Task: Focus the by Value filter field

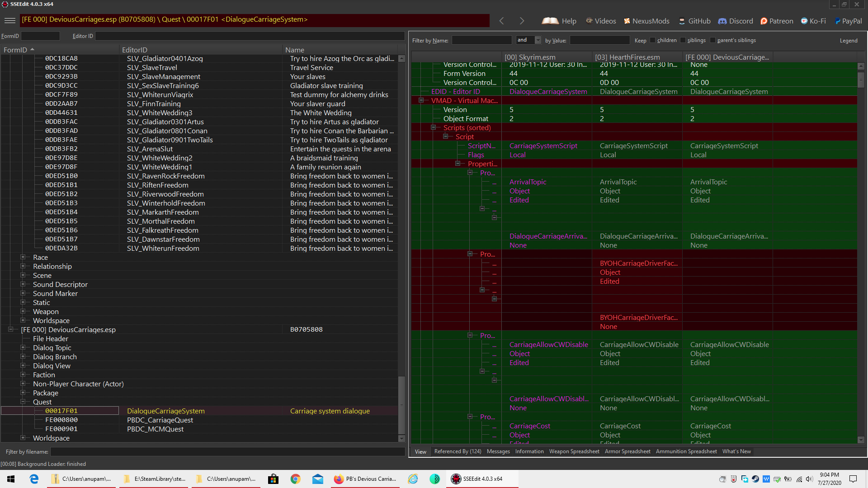Action: (599, 40)
